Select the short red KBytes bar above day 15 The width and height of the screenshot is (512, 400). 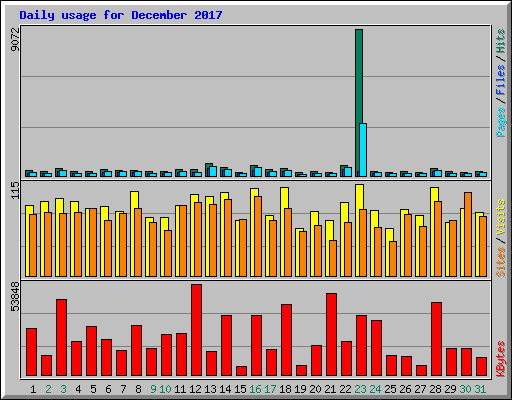(x=241, y=371)
